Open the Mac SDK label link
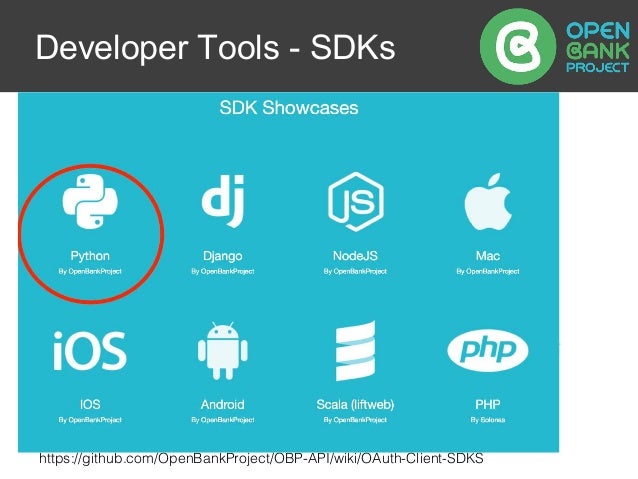 [x=488, y=256]
